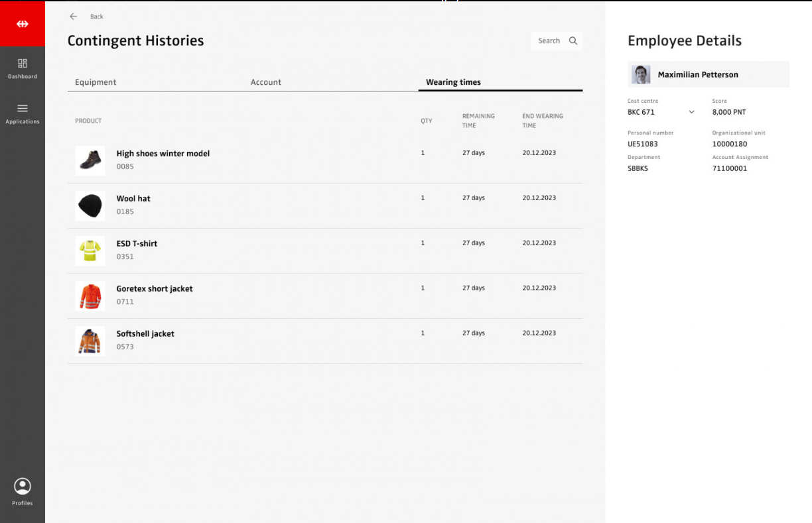Click the SBB logo in red header
The width and height of the screenshot is (812, 523).
pyautogui.click(x=23, y=24)
